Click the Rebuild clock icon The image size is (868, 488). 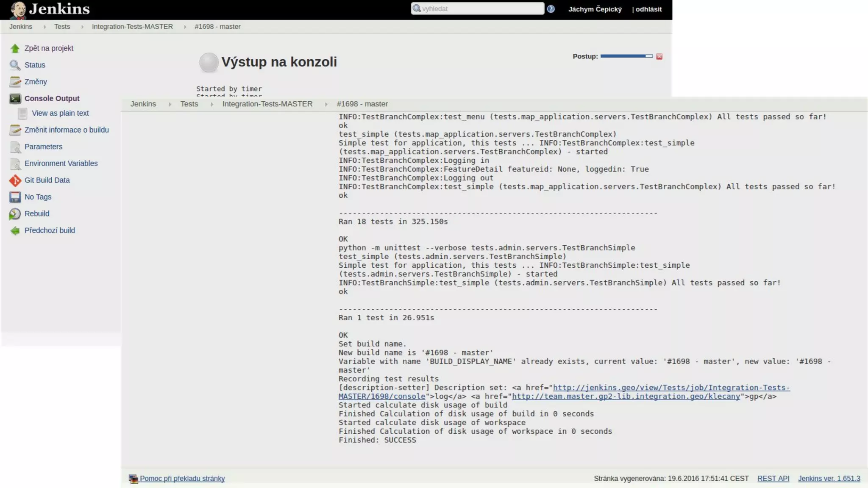(x=15, y=214)
